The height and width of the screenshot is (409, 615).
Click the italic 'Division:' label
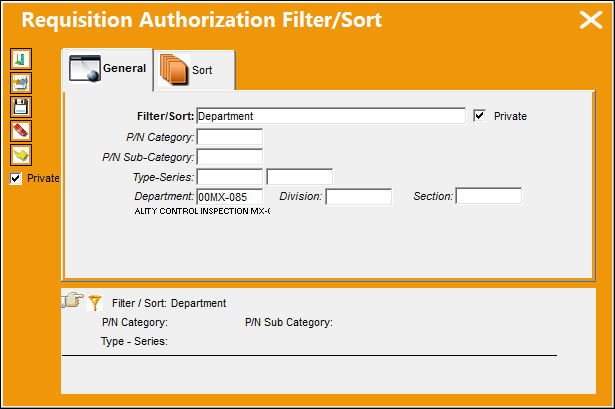pos(300,196)
